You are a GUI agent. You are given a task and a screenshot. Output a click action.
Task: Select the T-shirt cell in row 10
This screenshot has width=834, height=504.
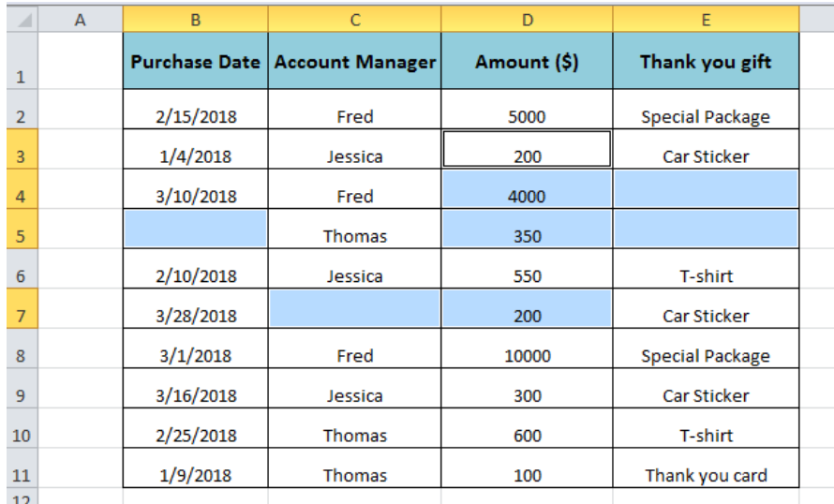706,428
